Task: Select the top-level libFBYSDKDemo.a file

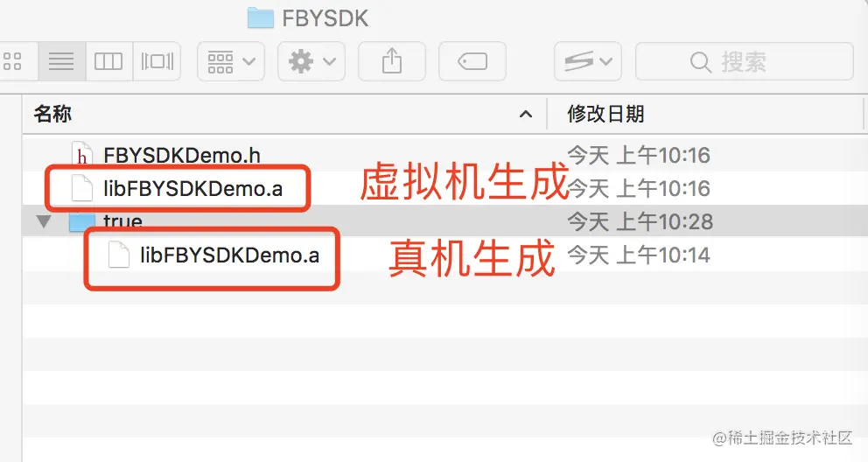Action: coord(192,189)
